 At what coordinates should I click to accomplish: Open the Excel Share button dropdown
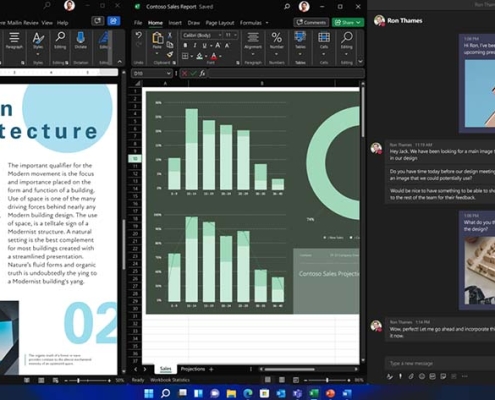pos(358,22)
